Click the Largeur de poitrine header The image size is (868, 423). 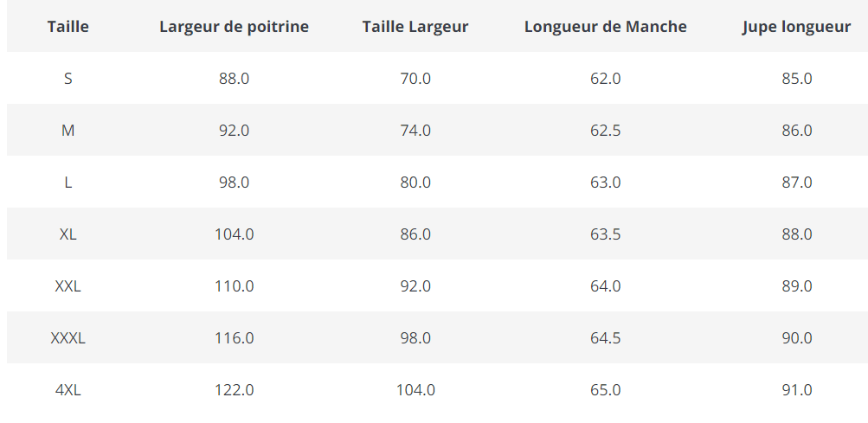pos(234,27)
